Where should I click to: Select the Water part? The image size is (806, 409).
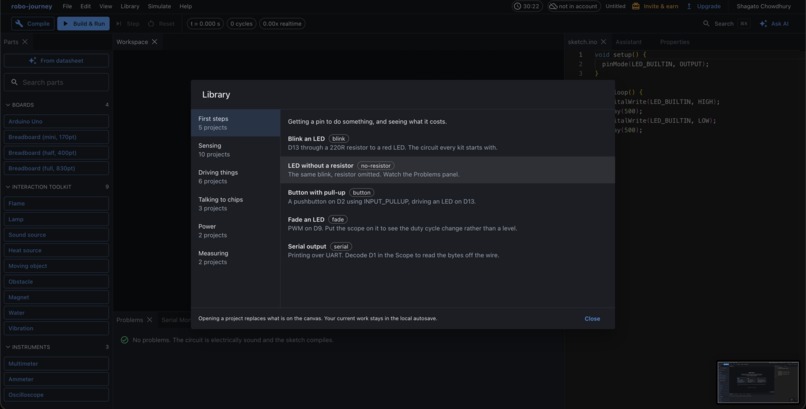(57, 312)
